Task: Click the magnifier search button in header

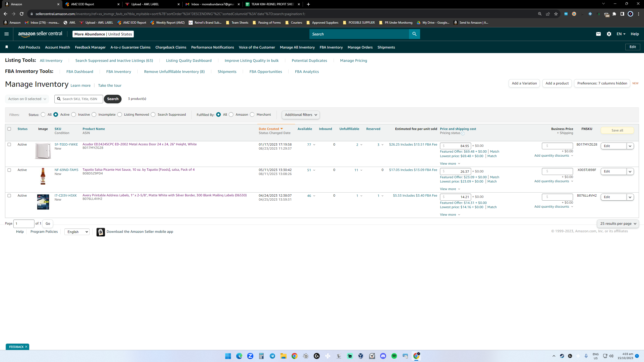Action: [x=414, y=34]
